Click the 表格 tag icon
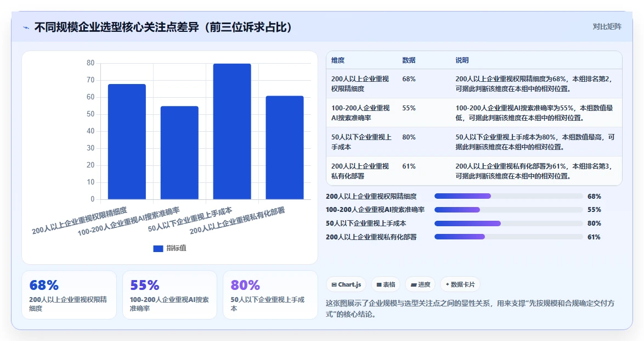 (x=379, y=284)
